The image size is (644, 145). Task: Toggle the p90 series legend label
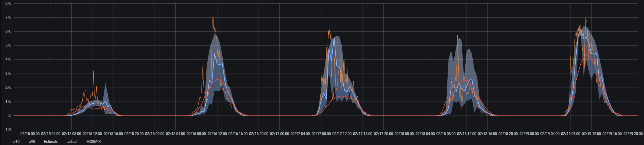(32, 142)
